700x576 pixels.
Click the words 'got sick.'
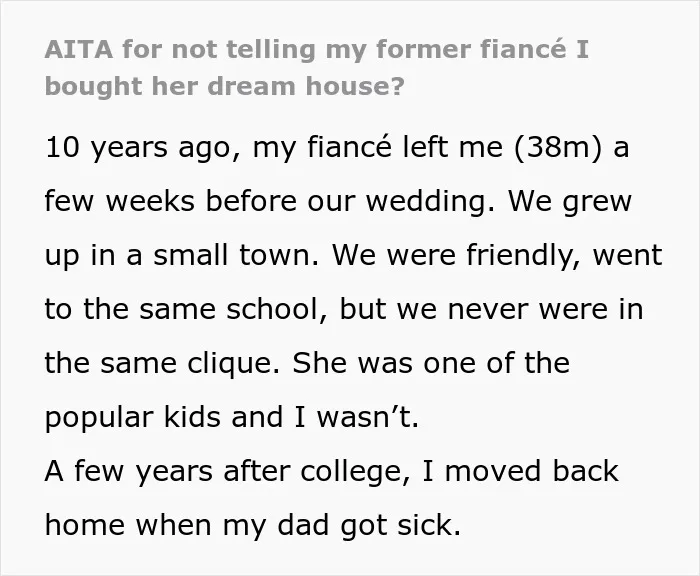[x=400, y=526]
